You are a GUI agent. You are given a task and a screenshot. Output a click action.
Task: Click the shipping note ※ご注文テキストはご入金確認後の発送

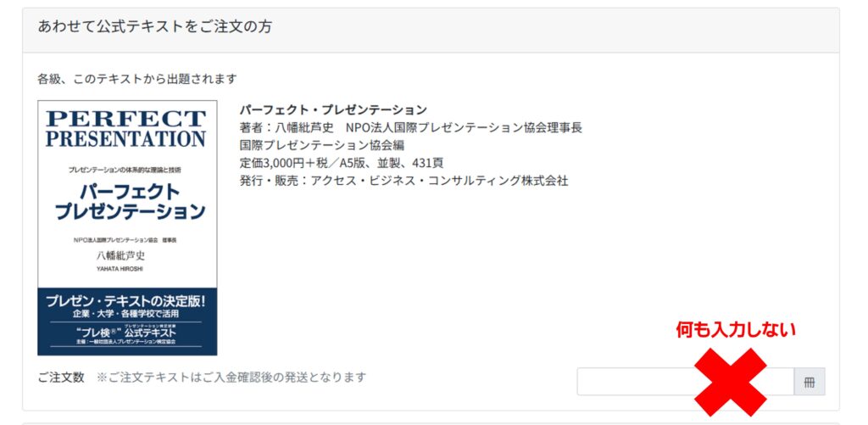coord(231,377)
